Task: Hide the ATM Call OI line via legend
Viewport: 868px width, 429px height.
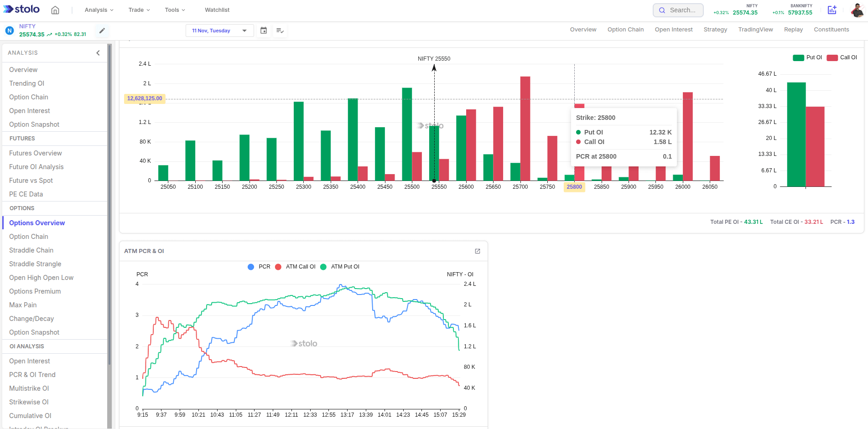Action: (296, 267)
